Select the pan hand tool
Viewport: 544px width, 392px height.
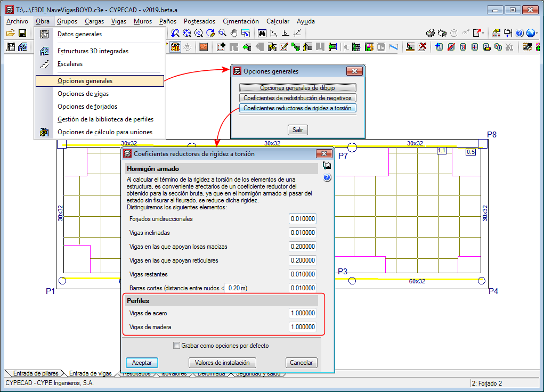(x=234, y=34)
